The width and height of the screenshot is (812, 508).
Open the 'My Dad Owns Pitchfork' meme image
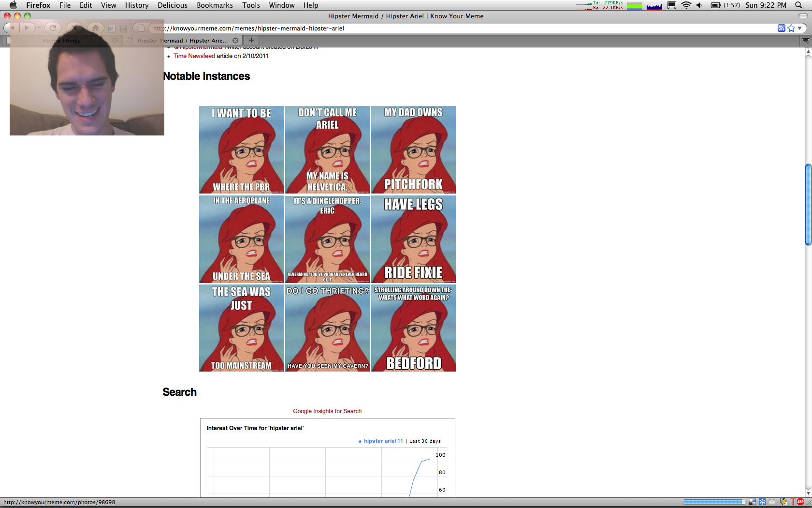point(413,149)
